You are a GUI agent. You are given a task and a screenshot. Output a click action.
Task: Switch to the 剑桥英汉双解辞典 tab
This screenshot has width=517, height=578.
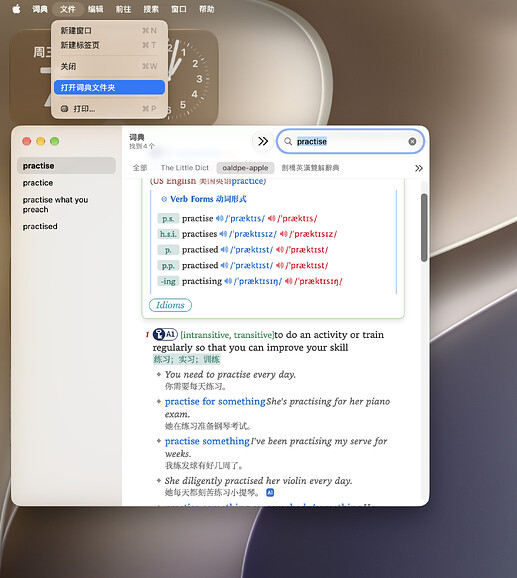(x=310, y=168)
